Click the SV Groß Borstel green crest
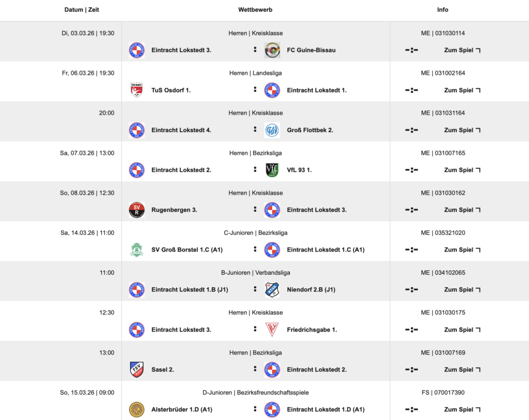This screenshot has width=529, height=420. pos(136,250)
